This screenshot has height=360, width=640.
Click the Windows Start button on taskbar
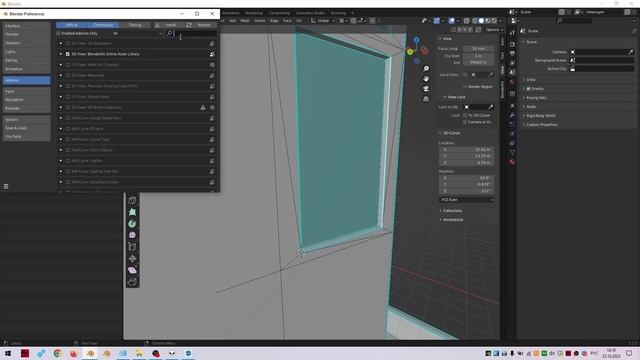[7, 353]
